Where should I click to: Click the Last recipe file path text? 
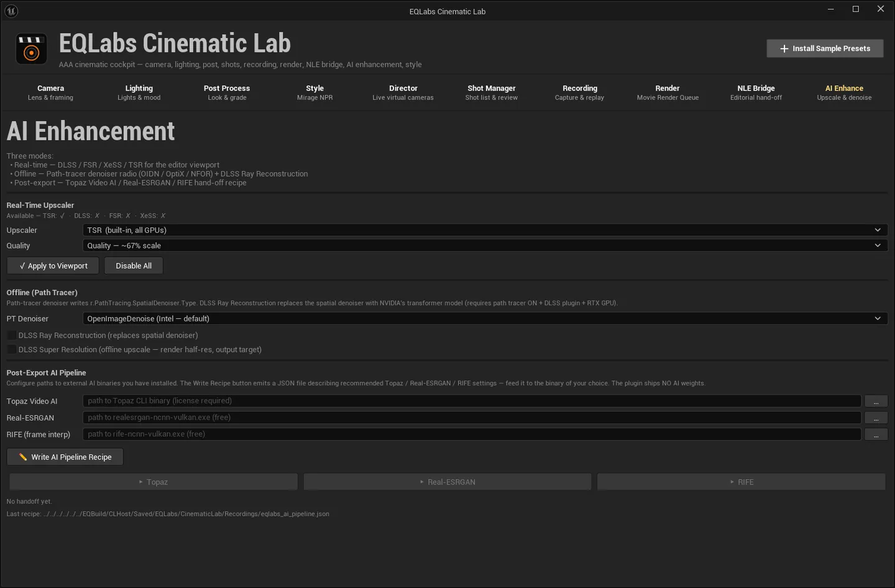pos(168,514)
